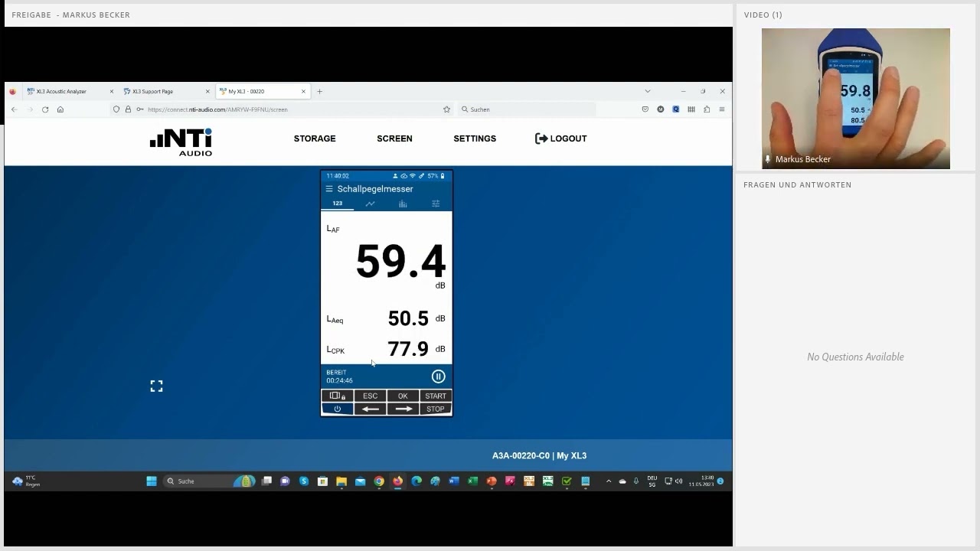
Task: Expand the list all tabs dropdown
Action: point(648,91)
